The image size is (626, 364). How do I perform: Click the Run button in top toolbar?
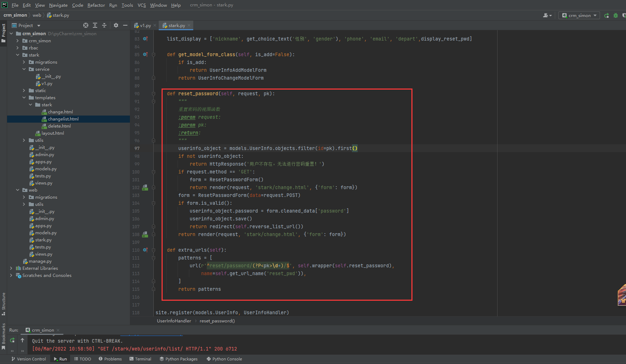[606, 15]
